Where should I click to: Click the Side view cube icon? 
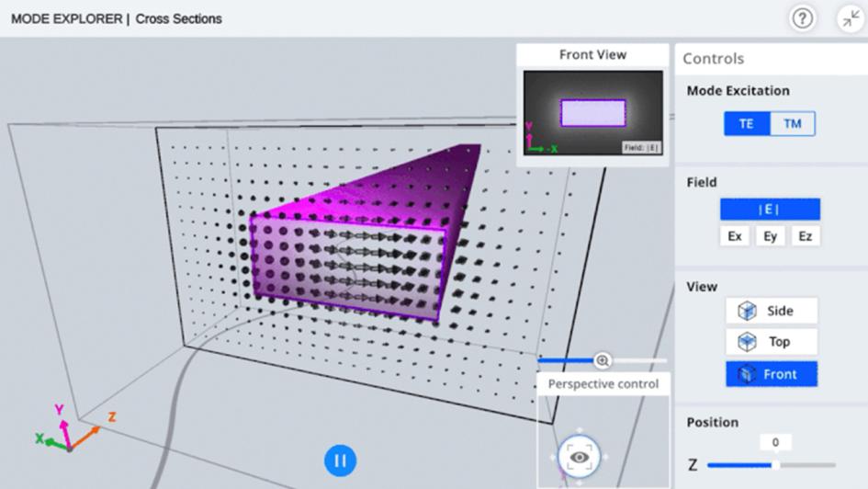coord(747,311)
